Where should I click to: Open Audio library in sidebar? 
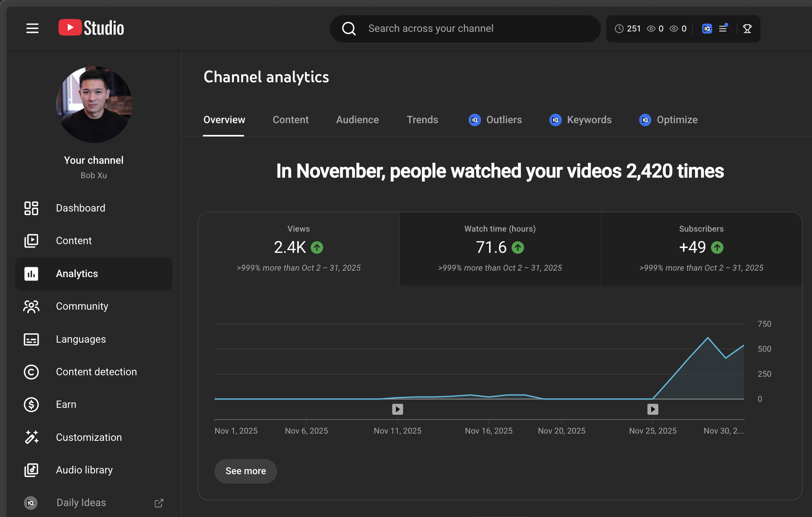[x=84, y=470]
